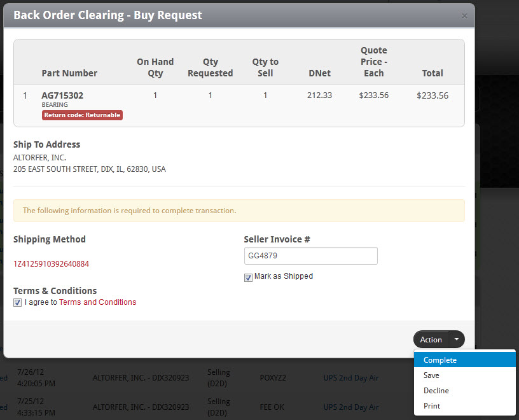Click the total price $233.56
The height and width of the screenshot is (420, 519).
[432, 95]
